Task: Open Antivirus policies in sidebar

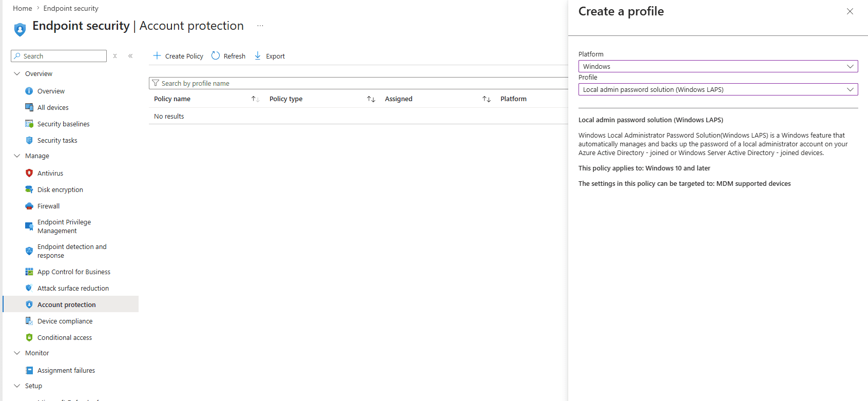Action: [x=50, y=173]
